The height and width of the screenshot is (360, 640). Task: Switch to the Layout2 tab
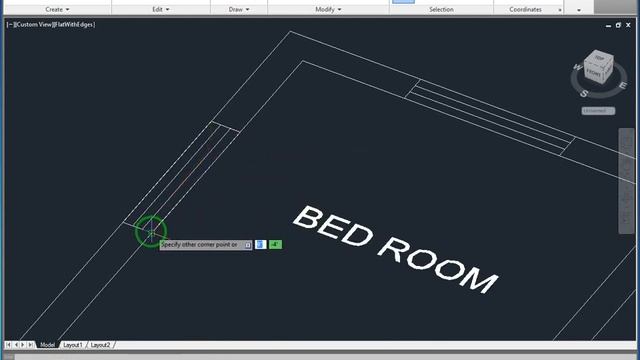point(100,345)
